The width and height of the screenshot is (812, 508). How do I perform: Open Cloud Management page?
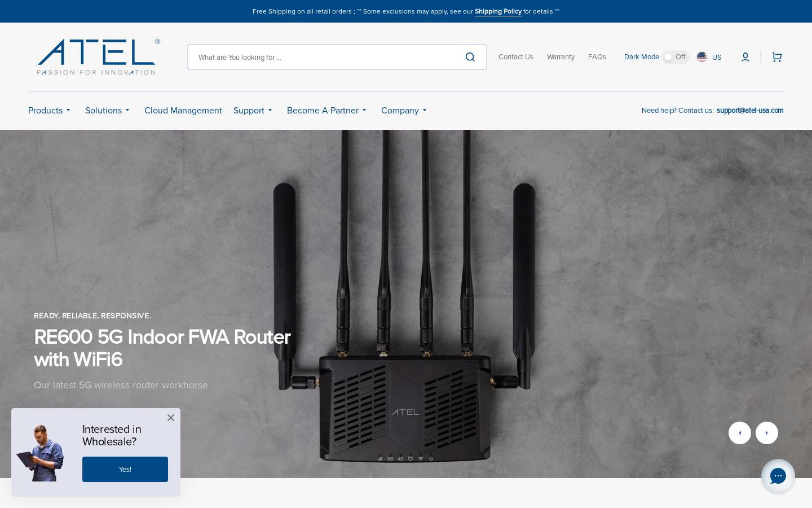(183, 111)
